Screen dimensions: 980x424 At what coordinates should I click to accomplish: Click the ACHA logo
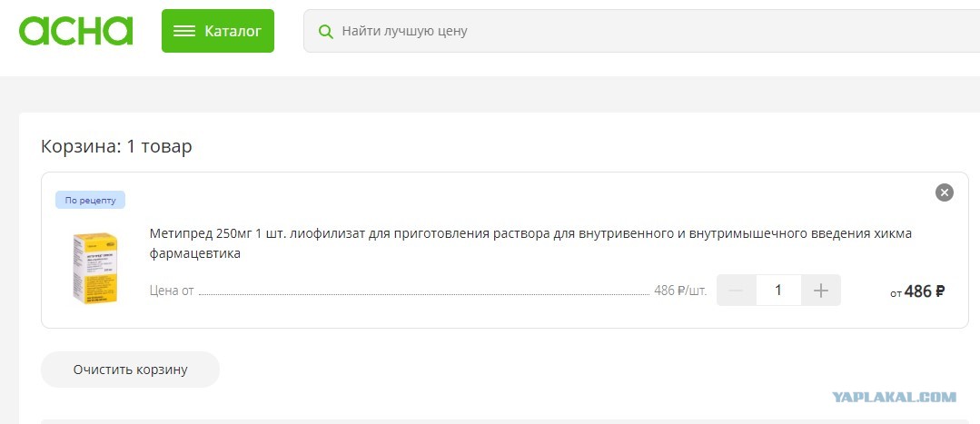click(x=75, y=31)
